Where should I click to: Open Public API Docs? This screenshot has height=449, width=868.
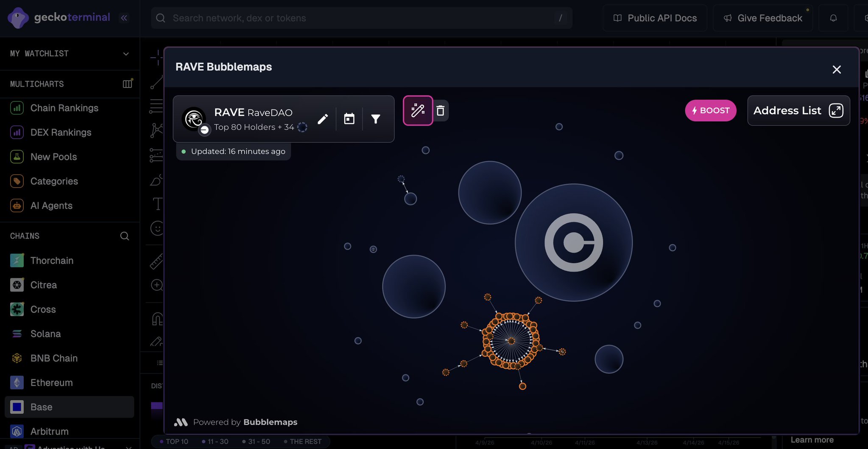(x=655, y=18)
